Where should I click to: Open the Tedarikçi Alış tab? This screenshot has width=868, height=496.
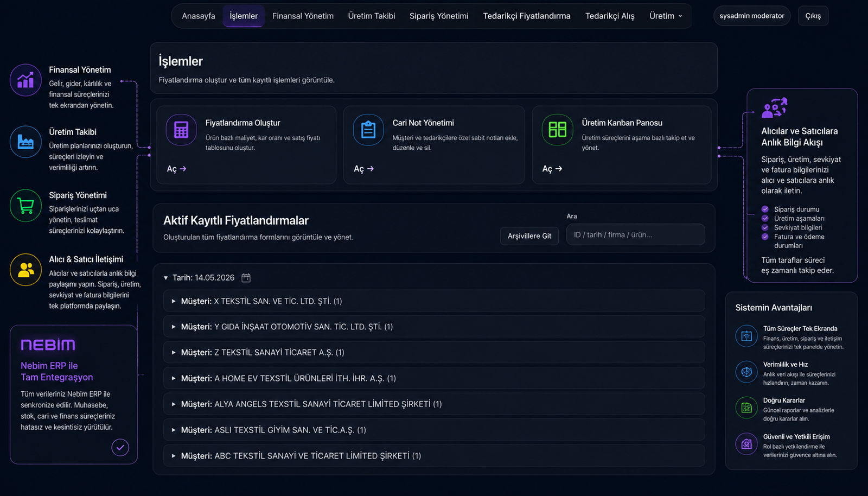(x=610, y=16)
